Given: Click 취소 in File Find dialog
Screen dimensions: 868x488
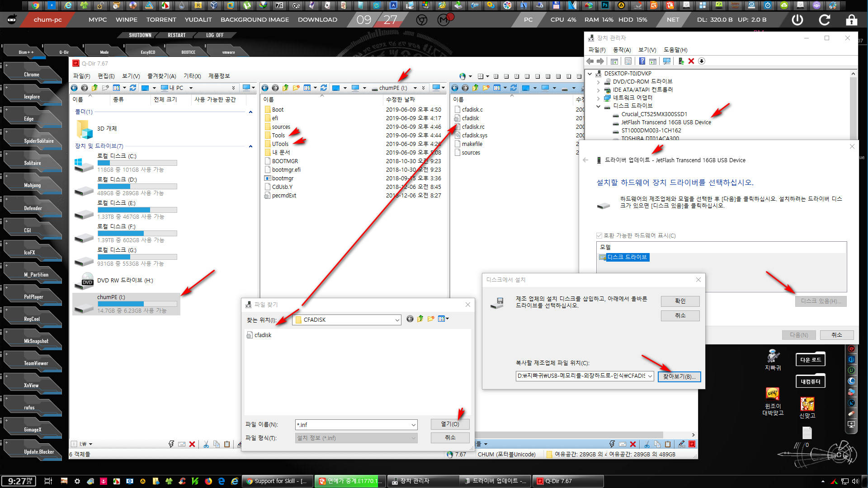Looking at the screenshot, I should (x=450, y=437).
